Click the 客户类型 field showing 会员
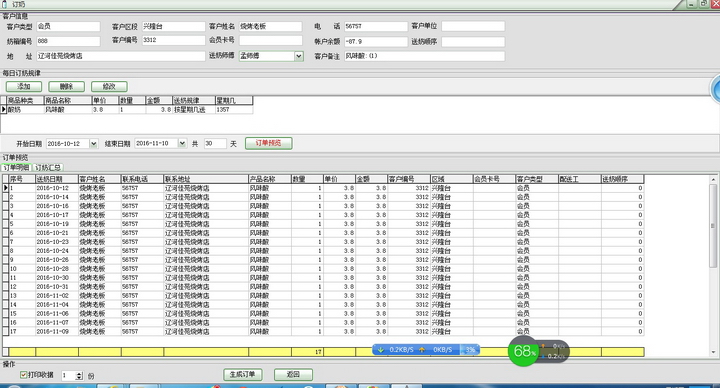The image size is (720, 388). point(68,27)
